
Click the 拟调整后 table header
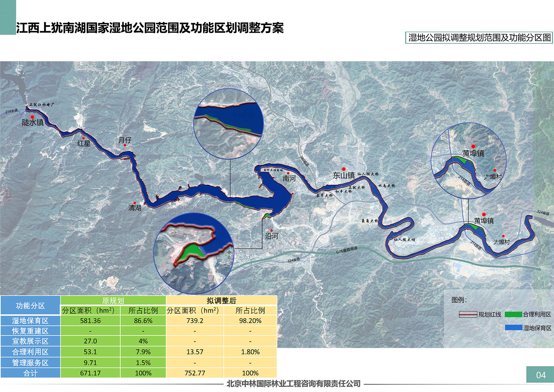[x=221, y=300]
